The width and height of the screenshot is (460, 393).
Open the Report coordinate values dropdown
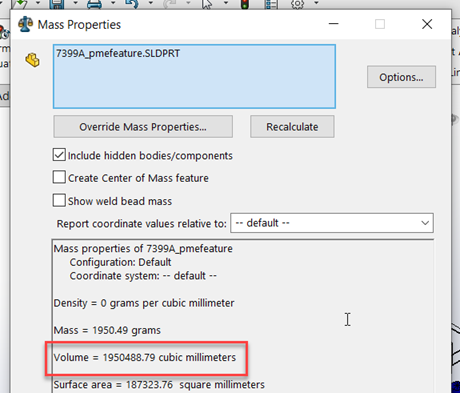click(332, 223)
